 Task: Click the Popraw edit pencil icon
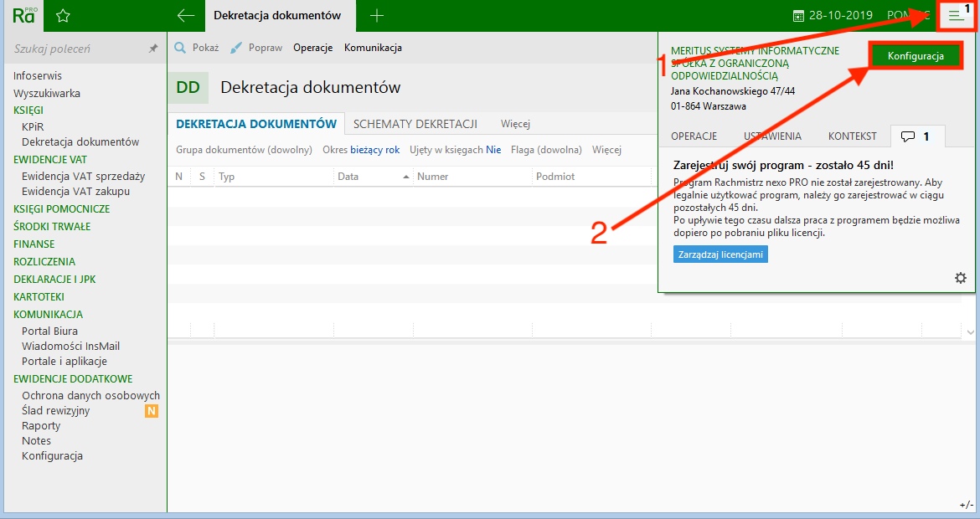pyautogui.click(x=235, y=48)
